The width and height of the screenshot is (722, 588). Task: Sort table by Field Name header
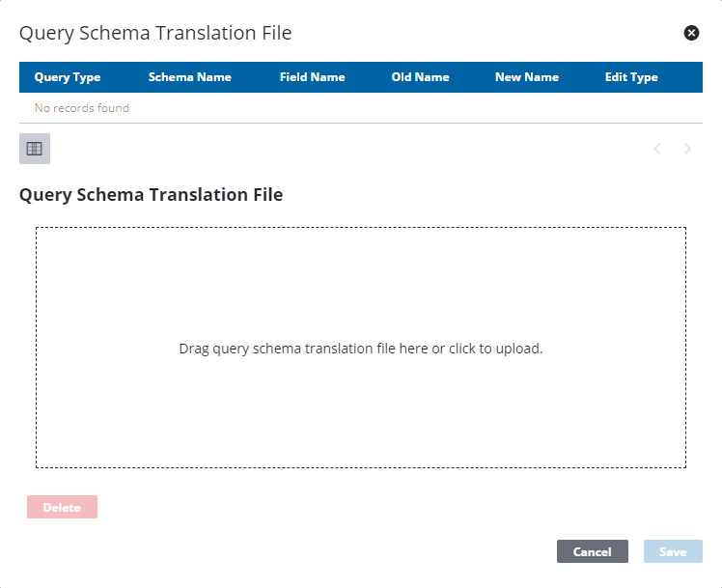pos(312,77)
